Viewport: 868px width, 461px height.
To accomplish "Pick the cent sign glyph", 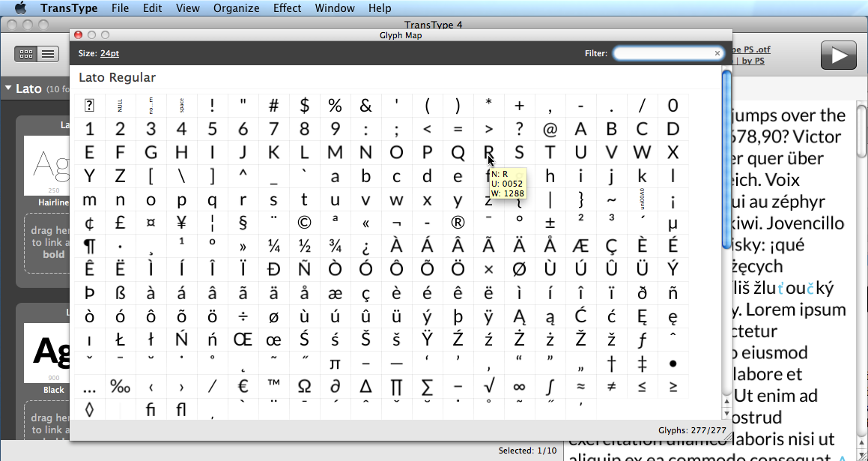I will [x=90, y=223].
